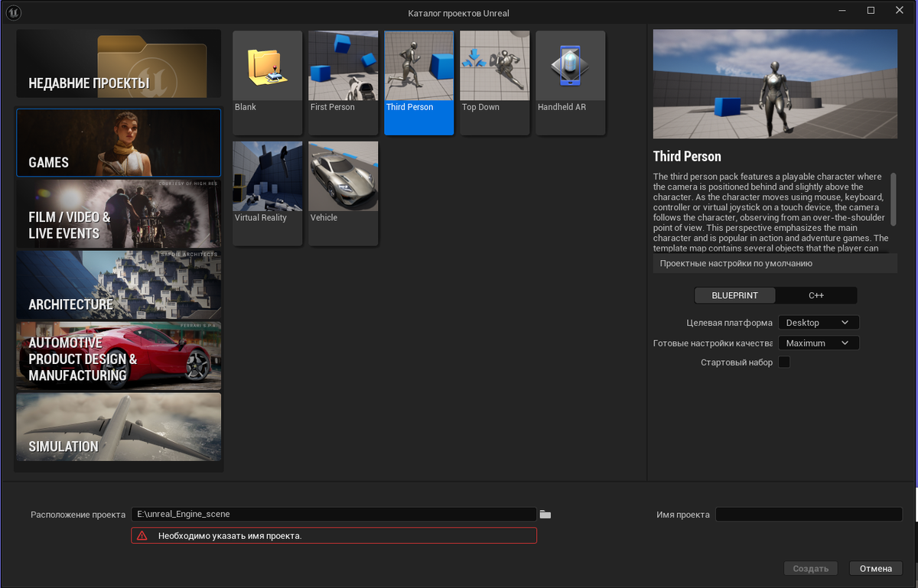This screenshot has width=918, height=588.
Task: Pick the Top Down template
Action: click(494, 83)
